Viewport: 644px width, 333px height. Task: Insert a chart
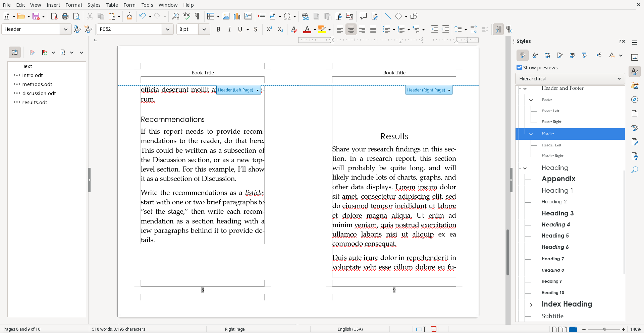[237, 16]
